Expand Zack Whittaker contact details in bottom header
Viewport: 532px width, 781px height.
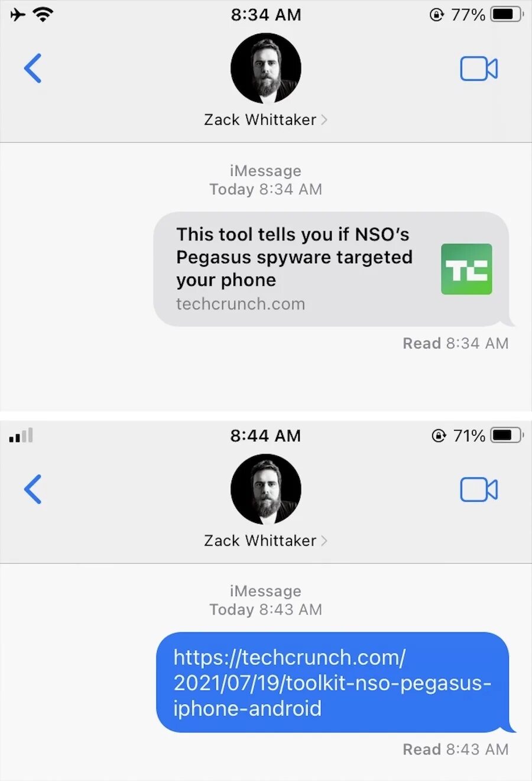(265, 540)
